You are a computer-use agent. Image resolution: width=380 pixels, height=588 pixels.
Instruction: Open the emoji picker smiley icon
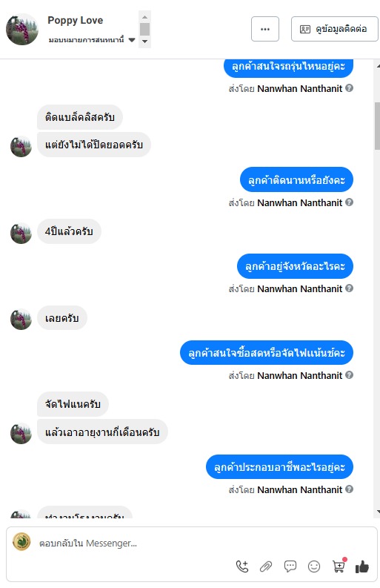[x=314, y=566]
